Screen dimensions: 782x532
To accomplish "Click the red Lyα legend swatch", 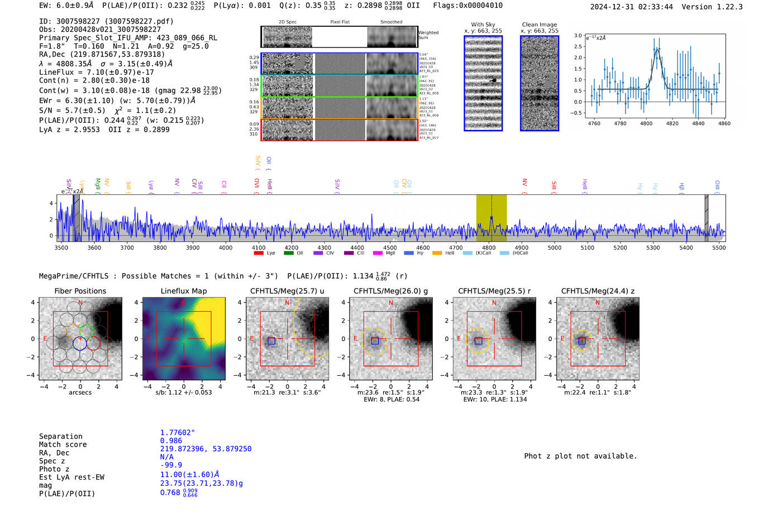I will click(x=259, y=253).
